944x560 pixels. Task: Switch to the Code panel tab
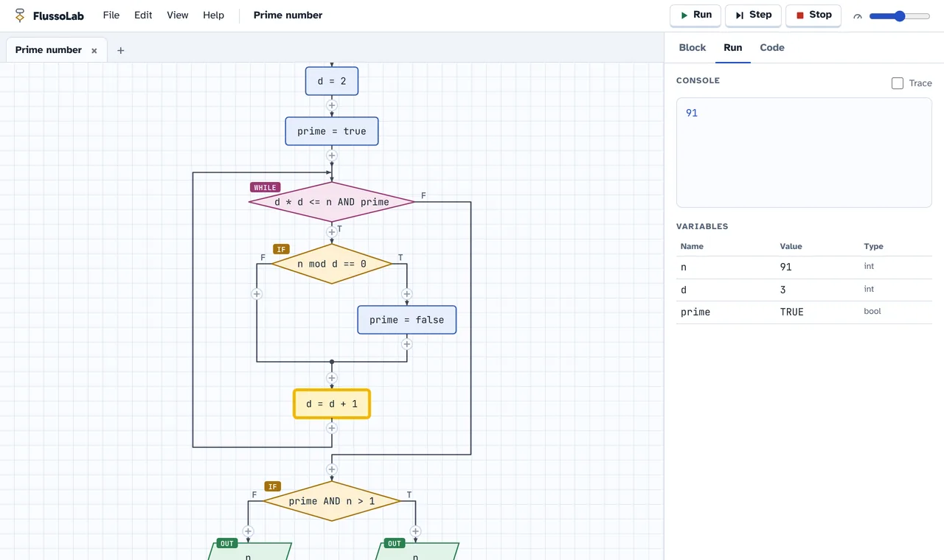point(772,47)
